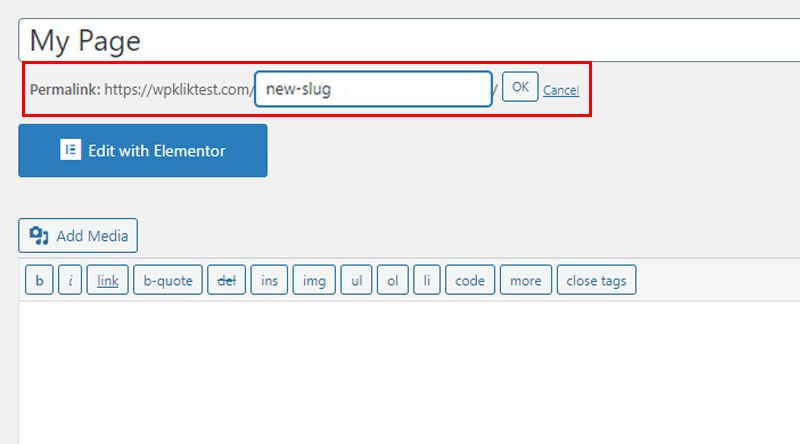800x444 pixels.
Task: Add ordered list with ol button
Action: click(x=392, y=280)
